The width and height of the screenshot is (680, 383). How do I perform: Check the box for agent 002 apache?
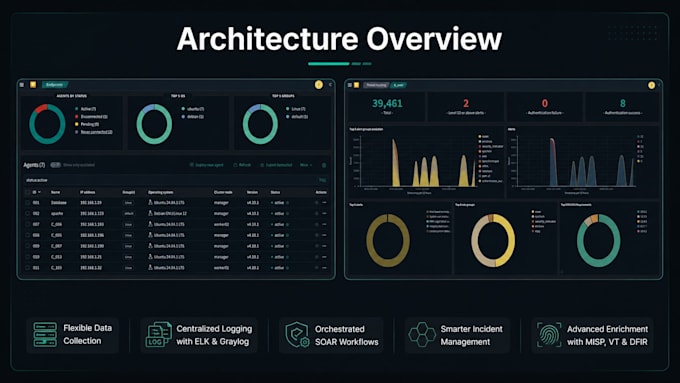tap(28, 213)
